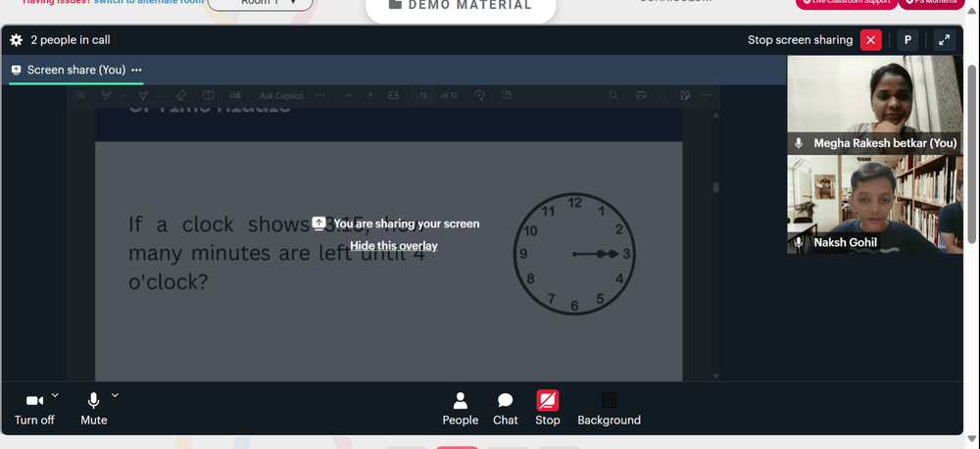Stop screen sharing with red X button
The image size is (980, 449).
[870, 40]
